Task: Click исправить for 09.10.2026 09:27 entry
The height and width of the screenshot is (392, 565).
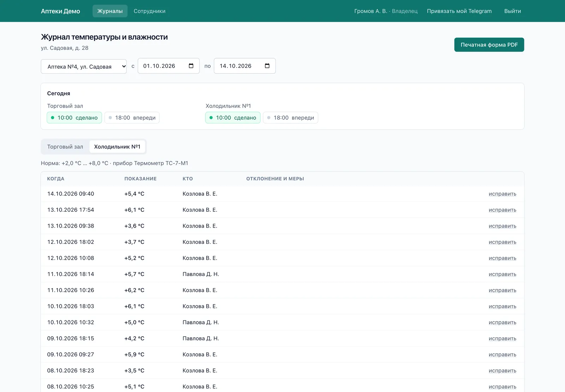Action: pyautogui.click(x=502, y=354)
